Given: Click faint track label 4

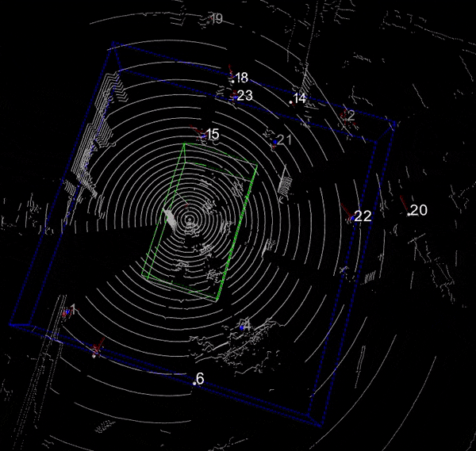Looking at the screenshot, I should [x=247, y=326].
